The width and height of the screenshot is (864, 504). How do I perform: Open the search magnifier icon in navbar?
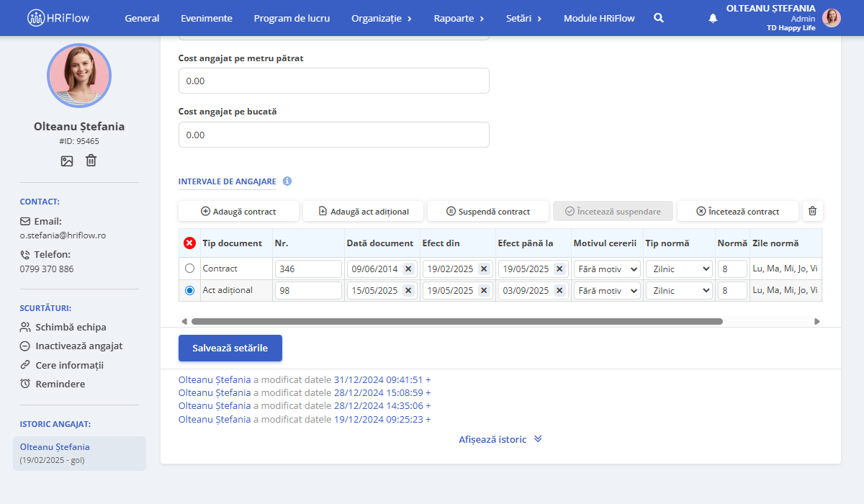pos(658,18)
